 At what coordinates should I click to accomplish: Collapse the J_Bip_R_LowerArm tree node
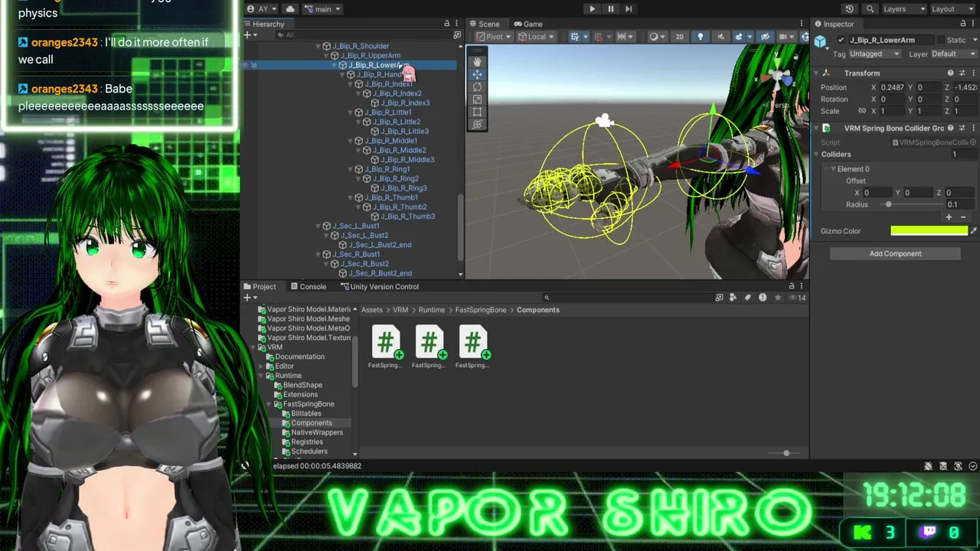click(x=335, y=65)
